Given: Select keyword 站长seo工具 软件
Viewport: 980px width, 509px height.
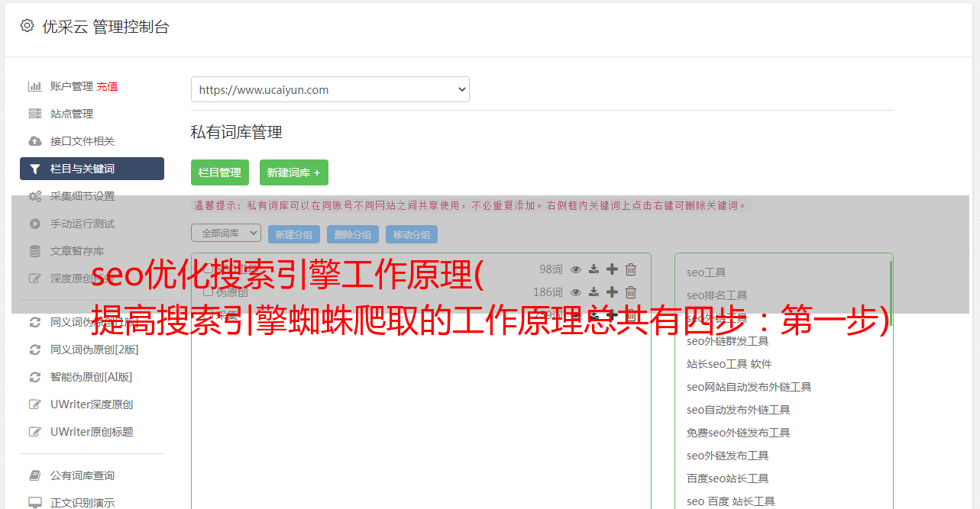Looking at the screenshot, I should tap(729, 364).
